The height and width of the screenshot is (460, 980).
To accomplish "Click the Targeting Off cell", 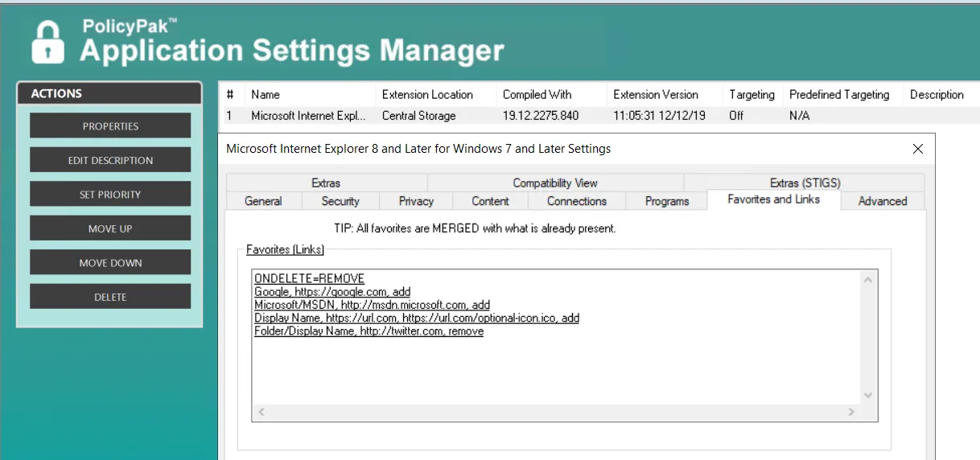I will (736, 116).
